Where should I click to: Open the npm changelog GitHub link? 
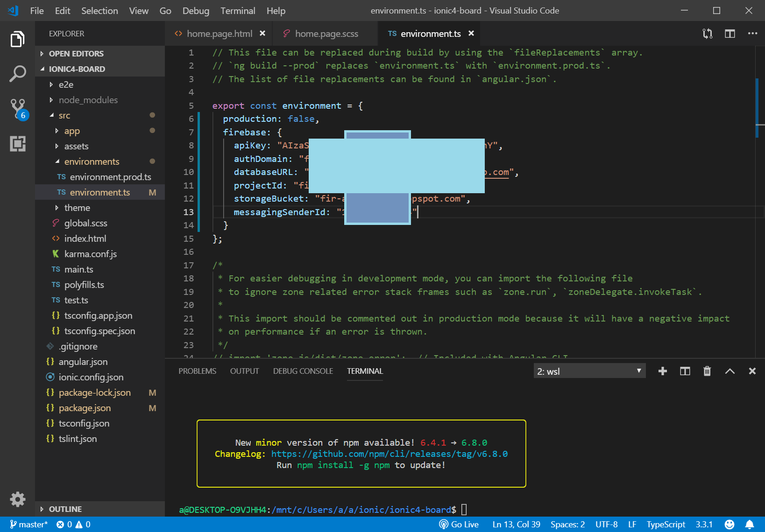pyautogui.click(x=389, y=454)
